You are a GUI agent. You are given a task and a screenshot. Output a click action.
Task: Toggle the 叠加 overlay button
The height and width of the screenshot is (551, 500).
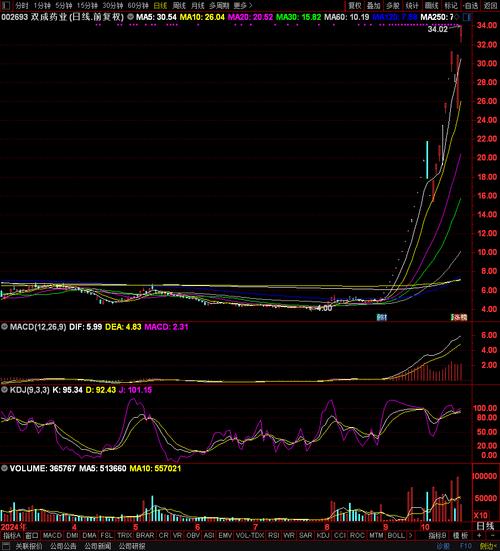click(374, 5)
